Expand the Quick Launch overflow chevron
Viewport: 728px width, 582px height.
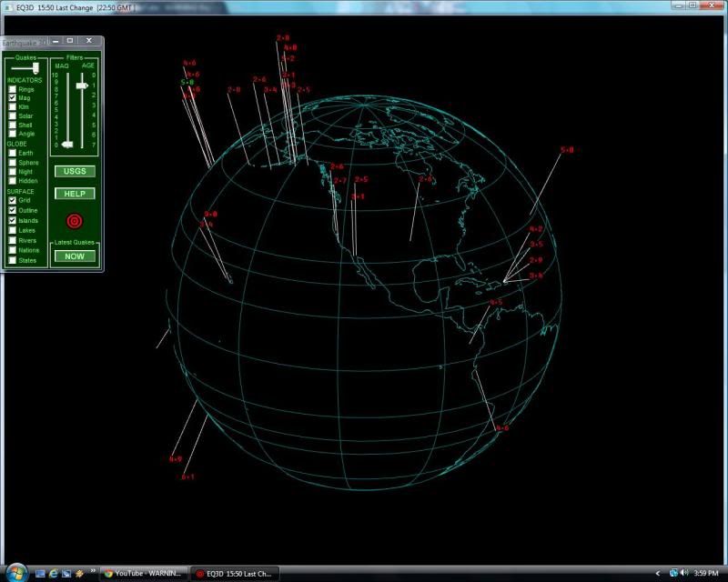93,571
